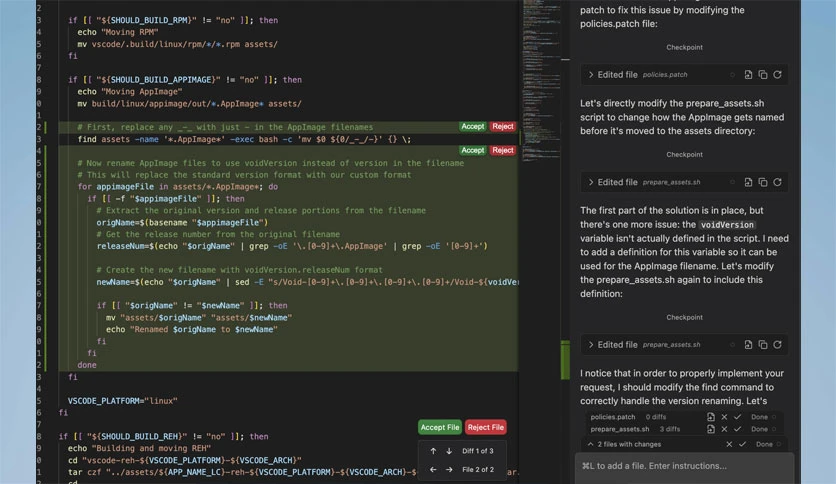Reapply icon on last prepare_assets.sh edited row

[777, 345]
